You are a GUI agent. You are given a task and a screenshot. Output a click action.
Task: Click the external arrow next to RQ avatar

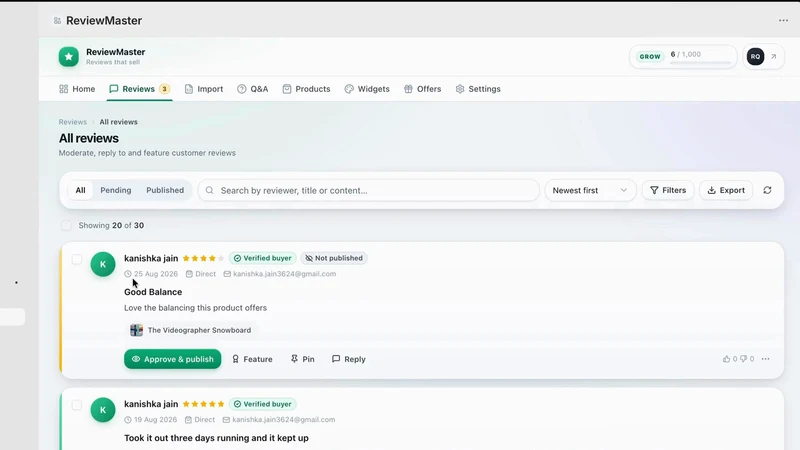[773, 57]
